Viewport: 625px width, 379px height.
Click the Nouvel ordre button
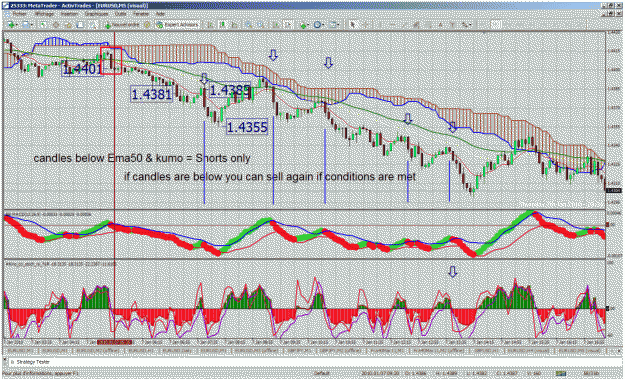(x=122, y=25)
